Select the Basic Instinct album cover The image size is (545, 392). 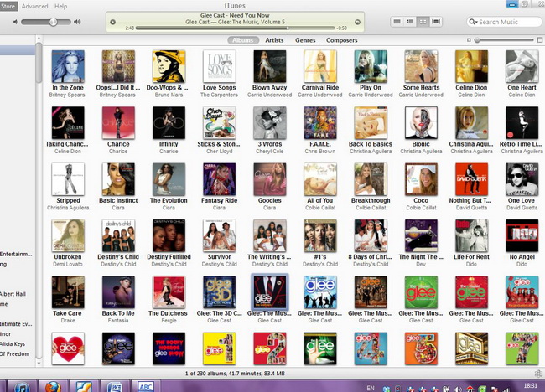(x=118, y=179)
